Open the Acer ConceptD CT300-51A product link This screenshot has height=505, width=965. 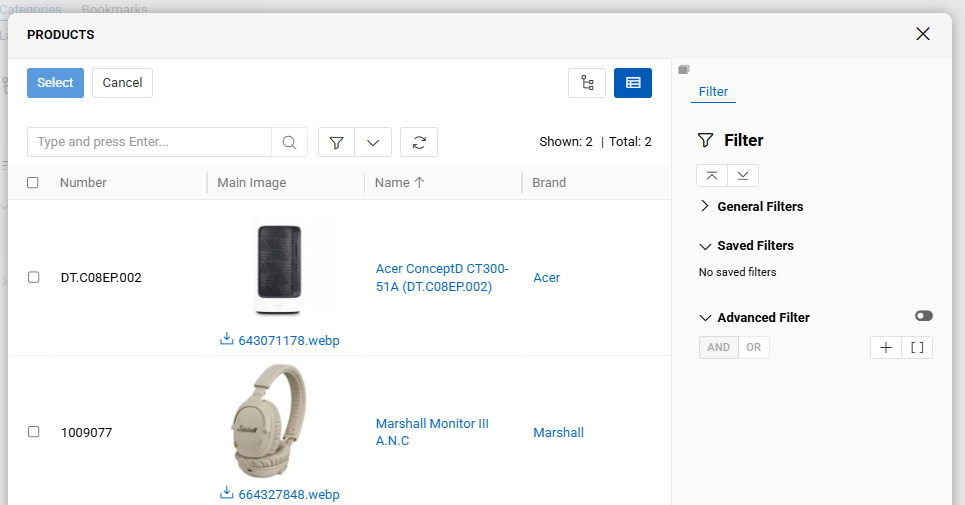[442, 277]
